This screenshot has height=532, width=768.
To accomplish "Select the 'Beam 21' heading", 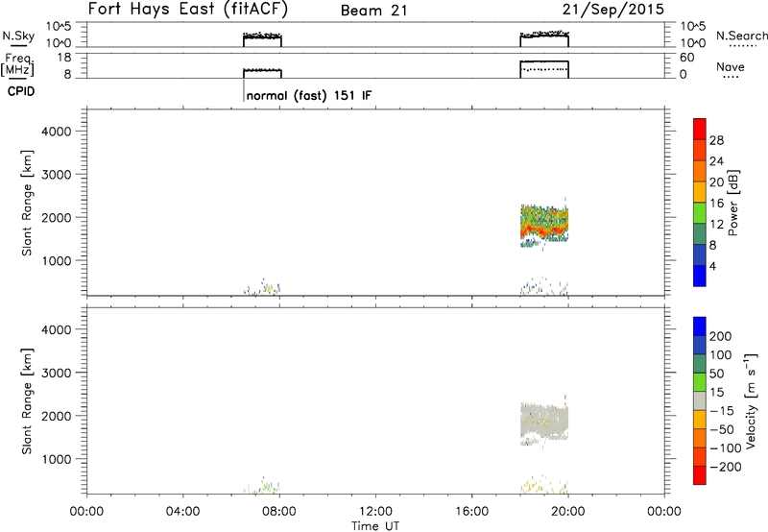I will (373, 11).
